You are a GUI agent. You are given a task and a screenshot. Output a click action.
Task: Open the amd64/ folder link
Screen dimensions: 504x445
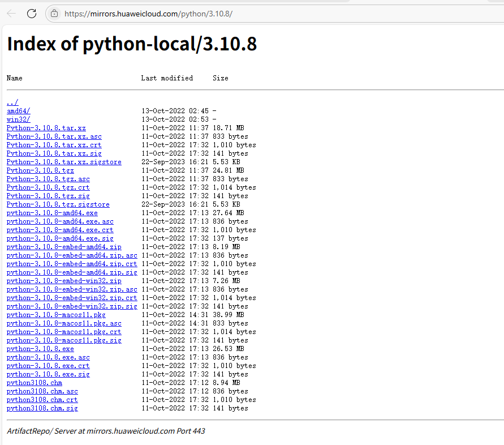point(18,111)
